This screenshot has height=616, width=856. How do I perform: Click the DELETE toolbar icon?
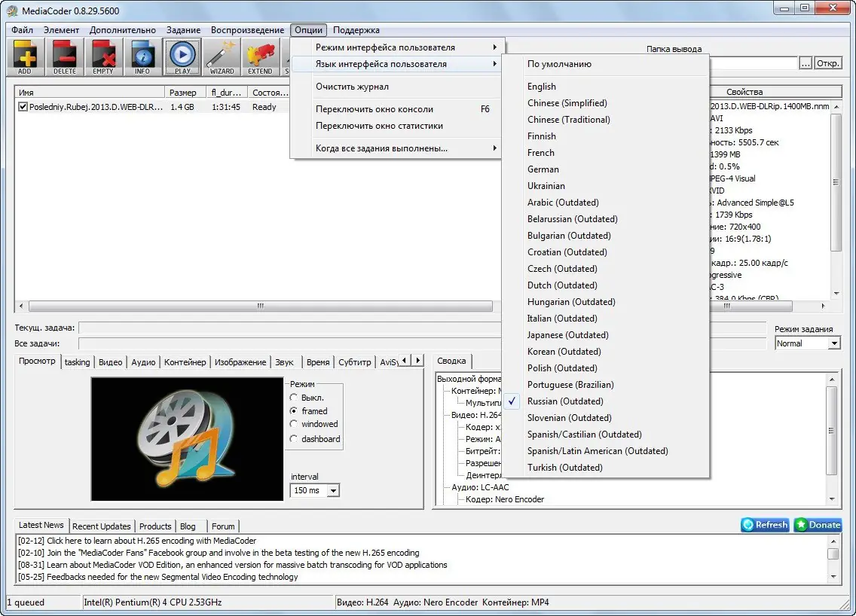64,56
